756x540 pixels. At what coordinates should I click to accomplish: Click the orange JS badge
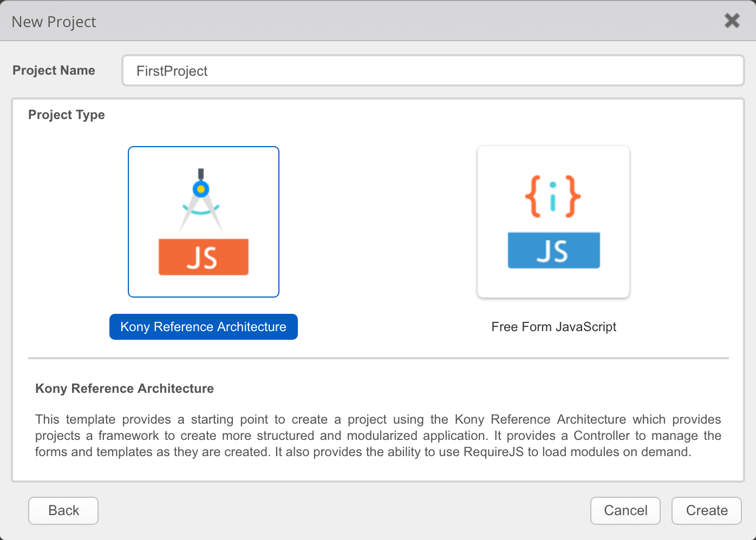tap(203, 257)
